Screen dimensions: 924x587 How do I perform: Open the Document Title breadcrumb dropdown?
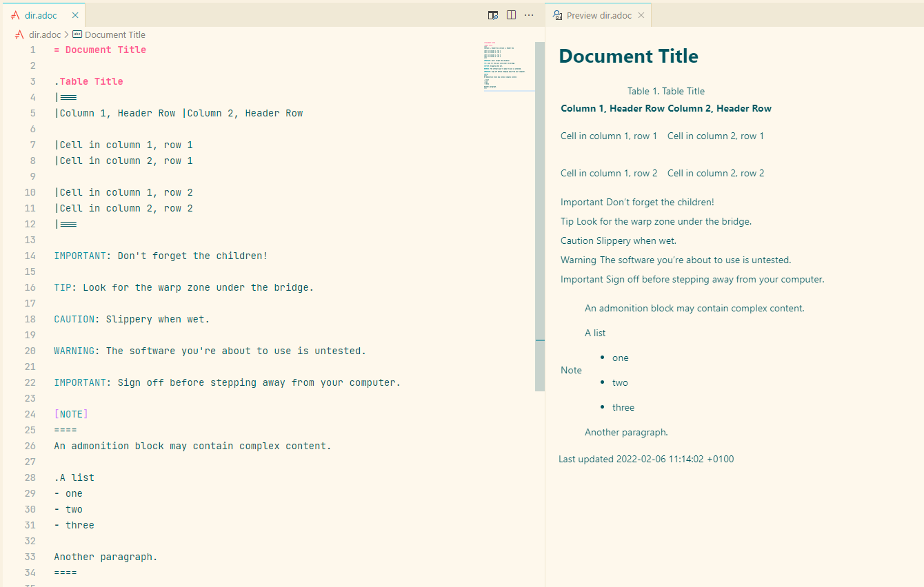[114, 34]
